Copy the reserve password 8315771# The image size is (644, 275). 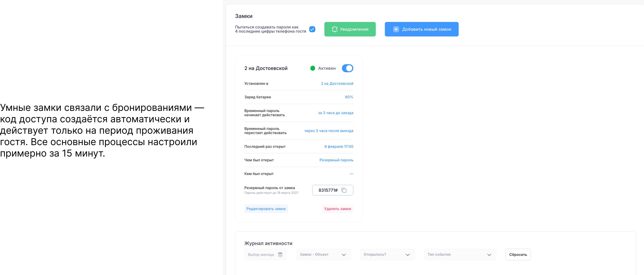tap(344, 190)
